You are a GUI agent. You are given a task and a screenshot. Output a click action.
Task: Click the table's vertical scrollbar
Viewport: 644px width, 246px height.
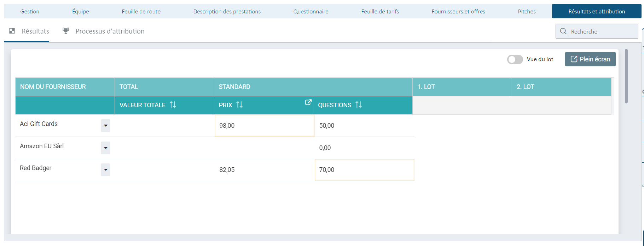626,76
